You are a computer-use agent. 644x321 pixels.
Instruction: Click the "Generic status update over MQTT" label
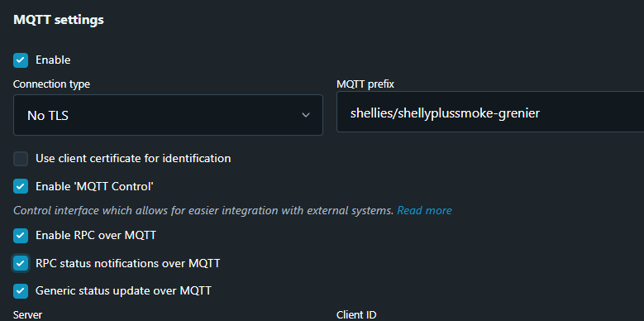(x=123, y=290)
